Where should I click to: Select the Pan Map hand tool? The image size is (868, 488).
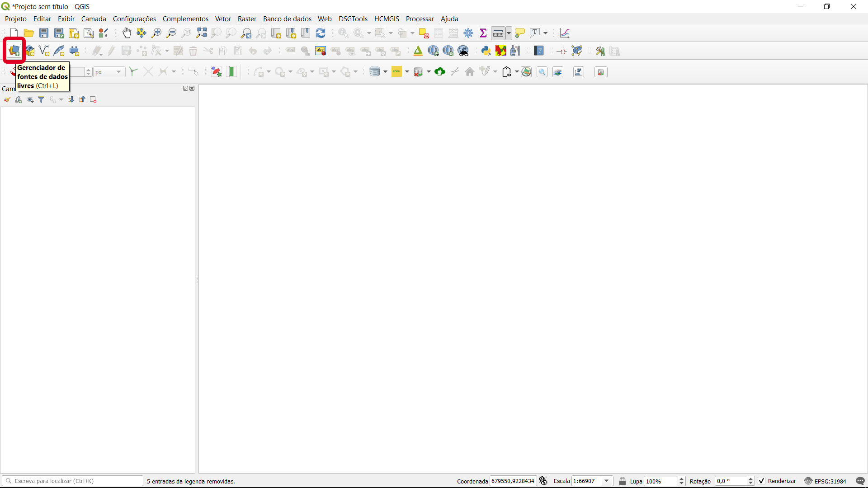[x=127, y=33]
